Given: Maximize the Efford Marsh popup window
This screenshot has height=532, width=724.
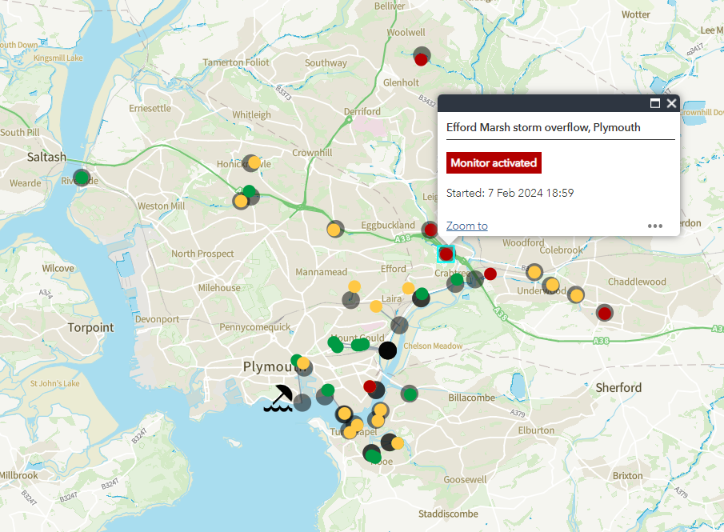Looking at the screenshot, I should coord(655,103).
